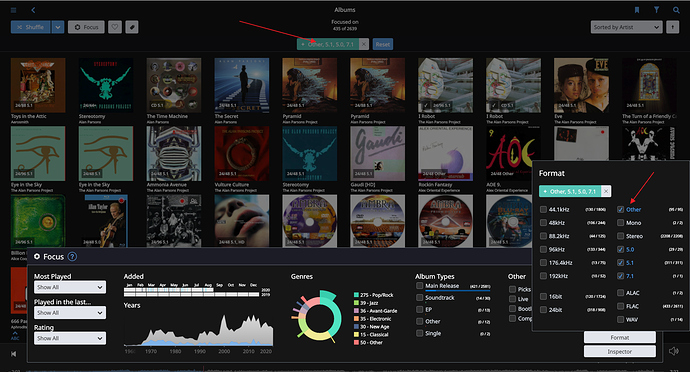Check the 24bit checkbox
The image size is (690, 372).
[543, 309]
